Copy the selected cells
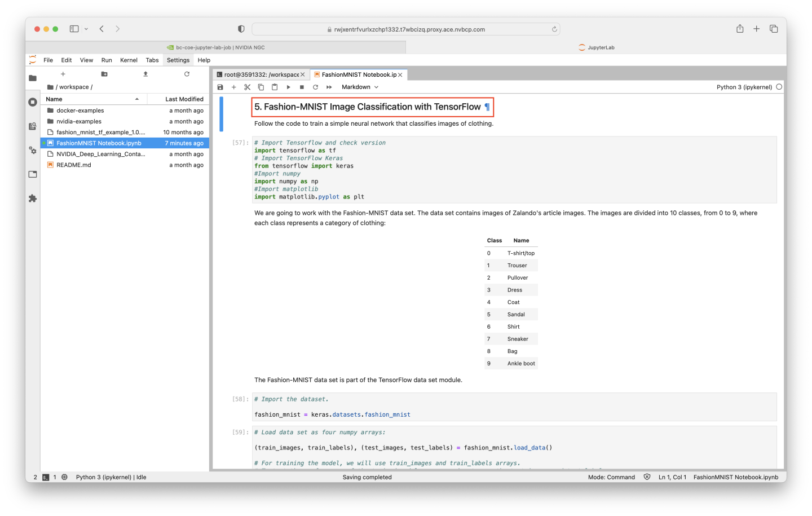812x516 pixels. 261,87
